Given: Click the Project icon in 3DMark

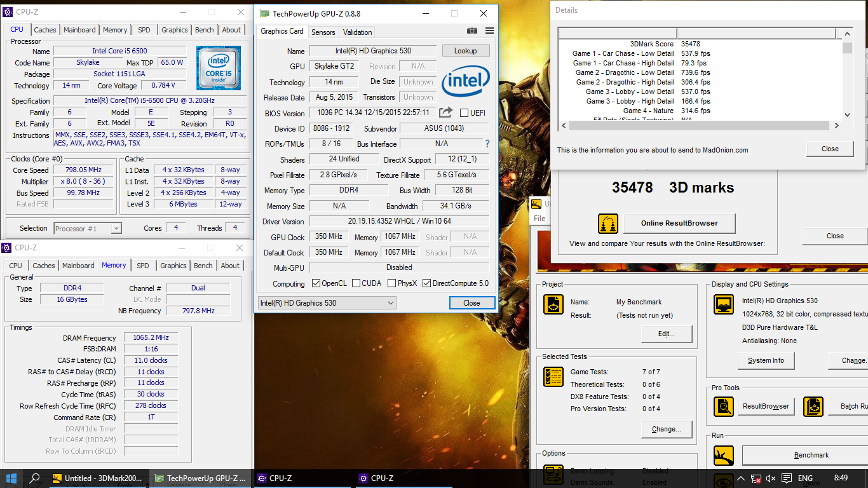Looking at the screenshot, I should (553, 304).
